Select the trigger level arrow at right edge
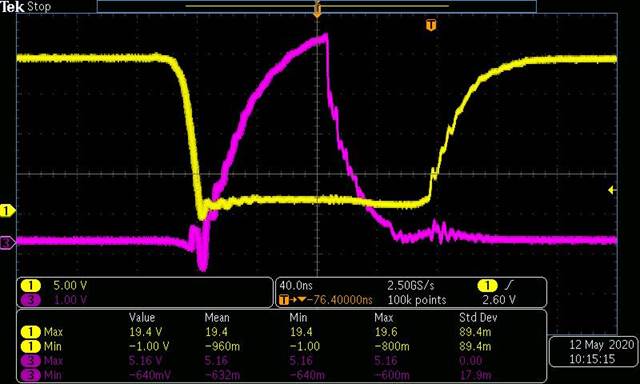The width and height of the screenshot is (640, 384). coord(612,190)
